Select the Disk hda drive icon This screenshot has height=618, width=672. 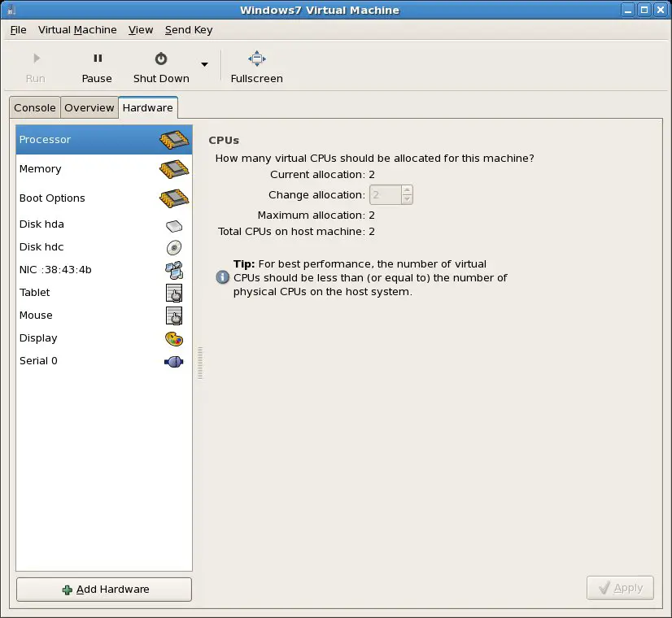point(174,225)
